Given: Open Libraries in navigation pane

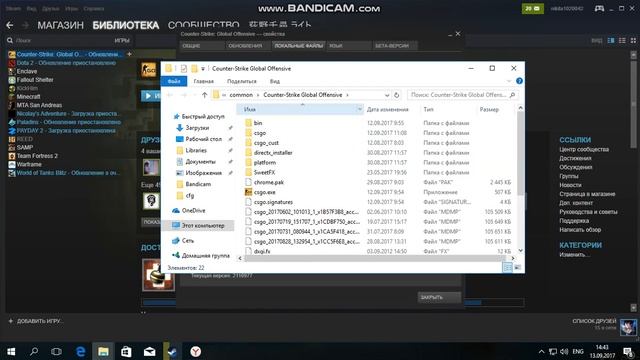Looking at the screenshot, I should click(x=196, y=150).
